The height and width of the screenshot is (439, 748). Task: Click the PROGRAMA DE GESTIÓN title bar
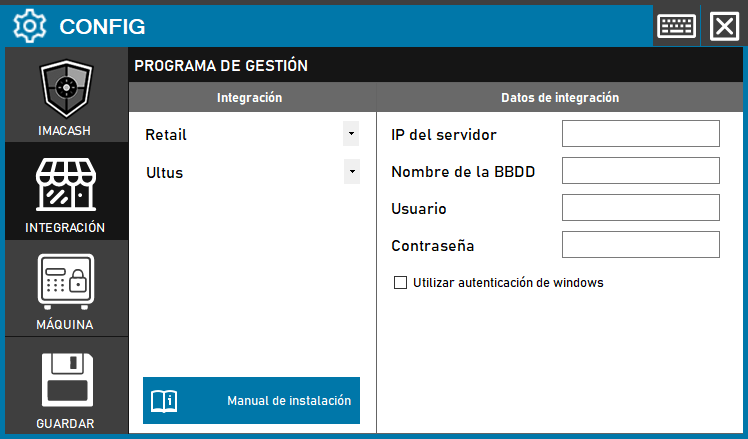coord(436,66)
